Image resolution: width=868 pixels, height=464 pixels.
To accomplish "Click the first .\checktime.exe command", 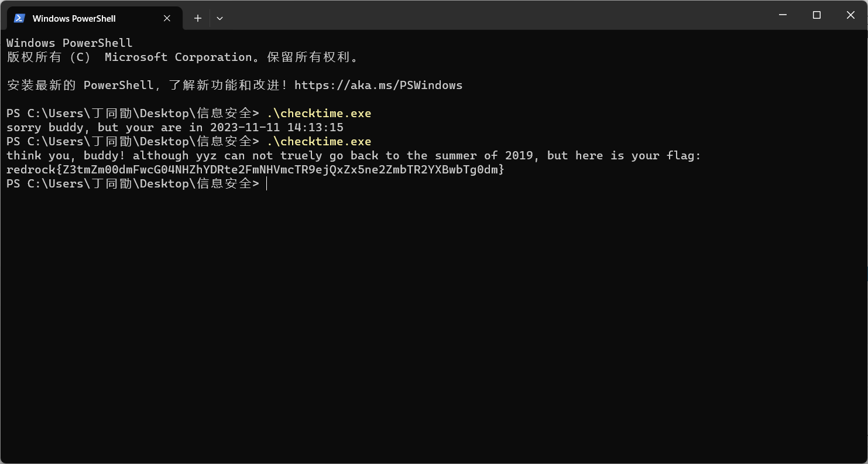I will coord(319,113).
